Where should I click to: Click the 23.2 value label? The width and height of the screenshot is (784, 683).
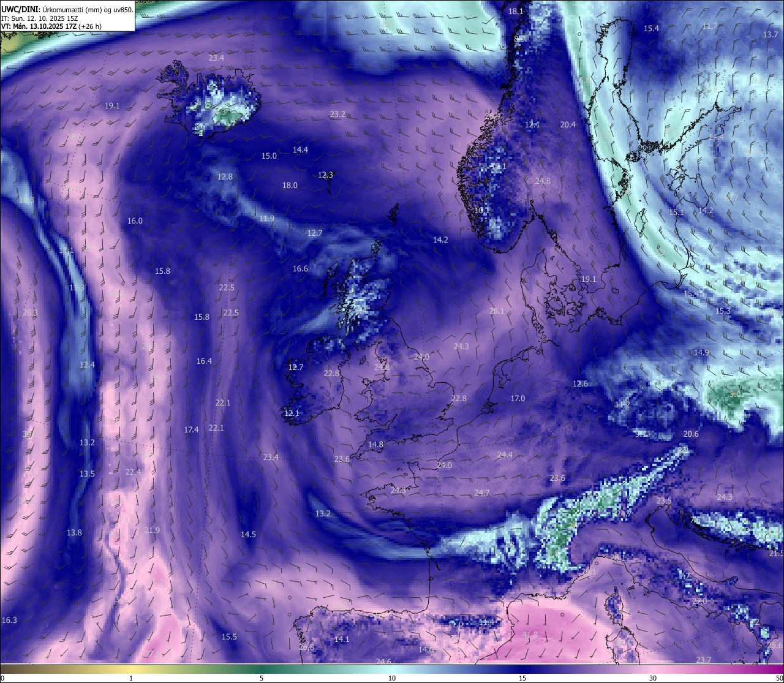tap(337, 115)
